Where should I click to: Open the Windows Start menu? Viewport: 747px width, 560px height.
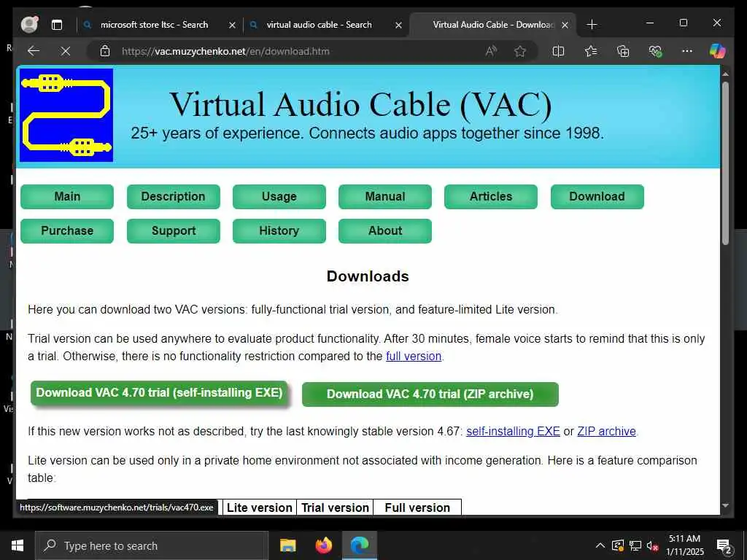(18, 545)
